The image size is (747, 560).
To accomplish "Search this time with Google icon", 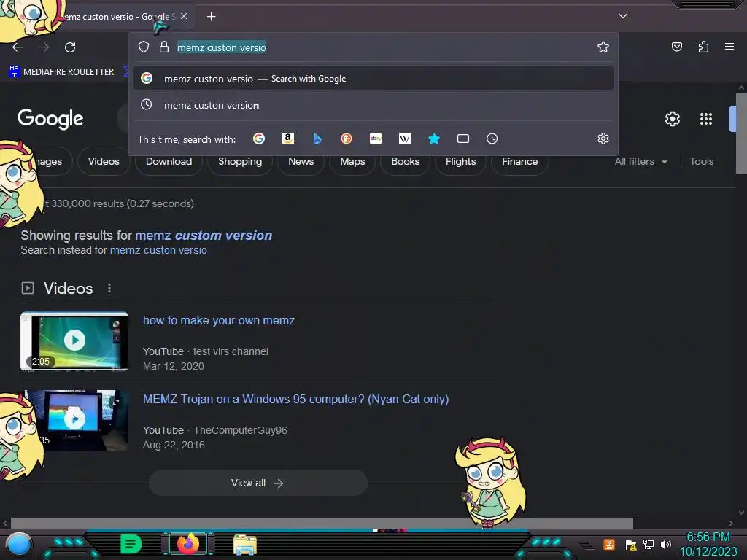I will coord(259,139).
